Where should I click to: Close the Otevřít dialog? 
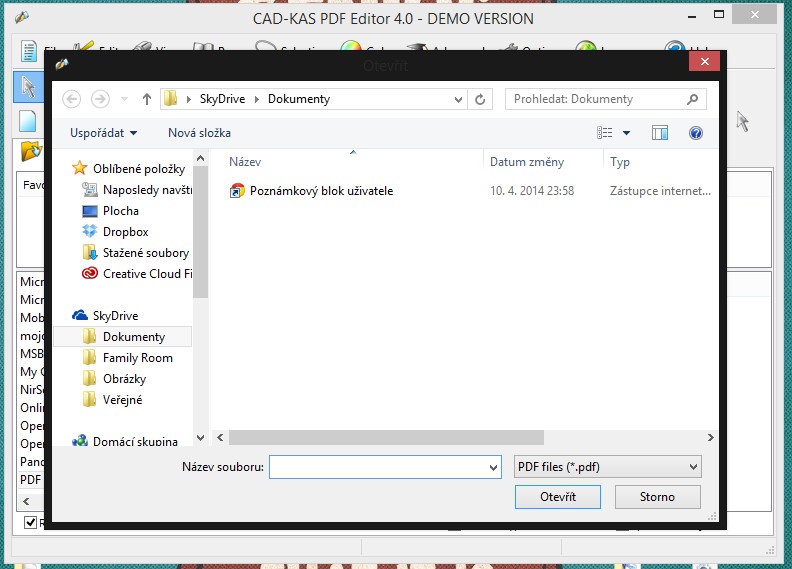point(705,62)
